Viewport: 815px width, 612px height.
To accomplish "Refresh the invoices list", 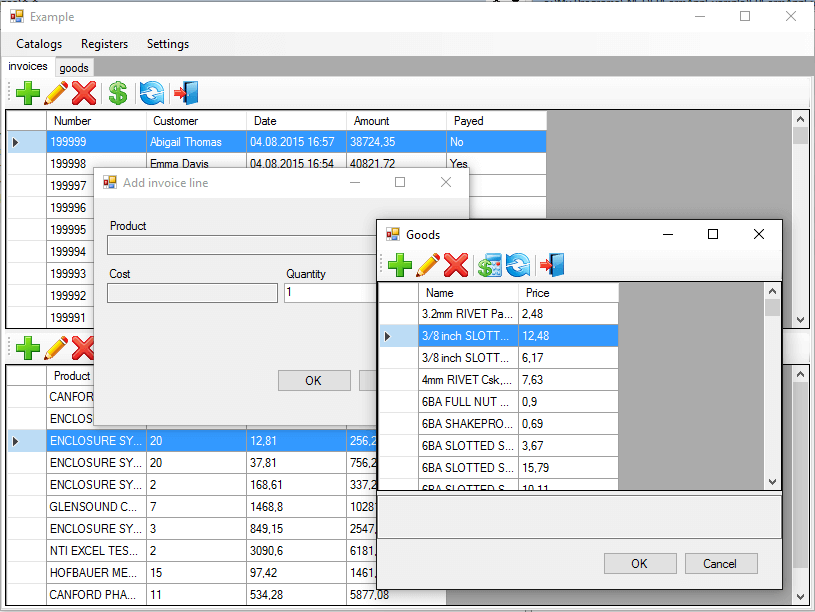I will pos(151,93).
